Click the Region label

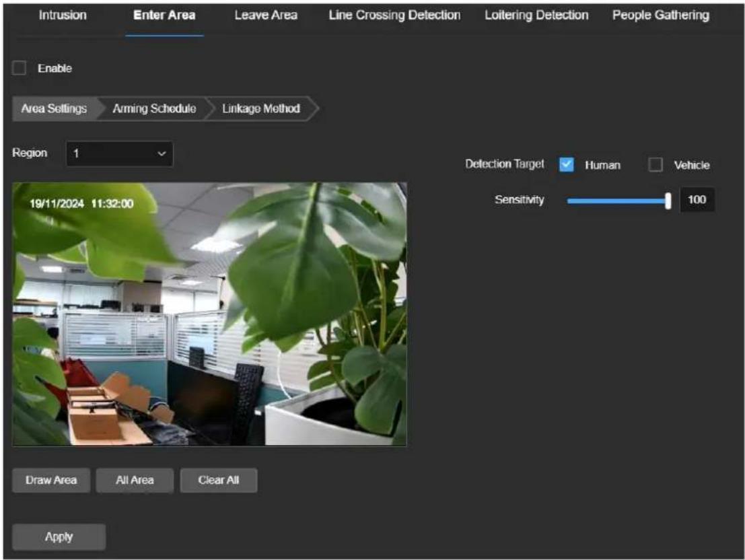(x=30, y=153)
